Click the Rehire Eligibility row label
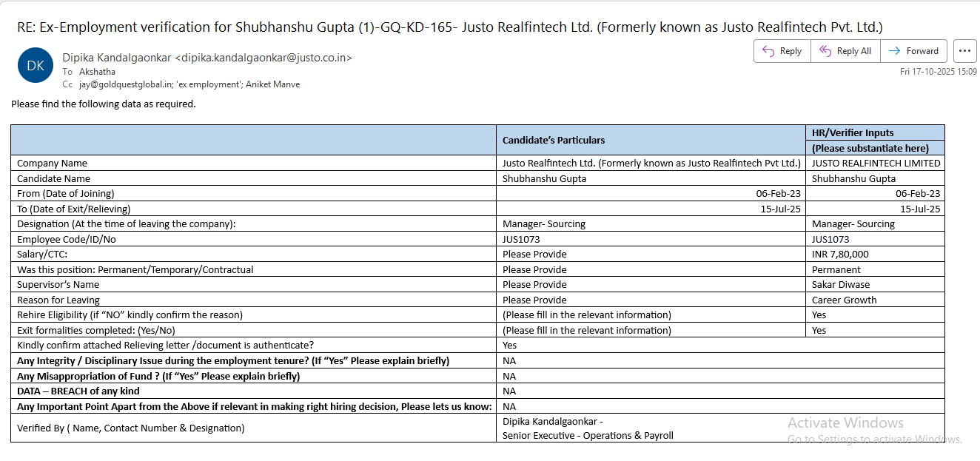 130,314
